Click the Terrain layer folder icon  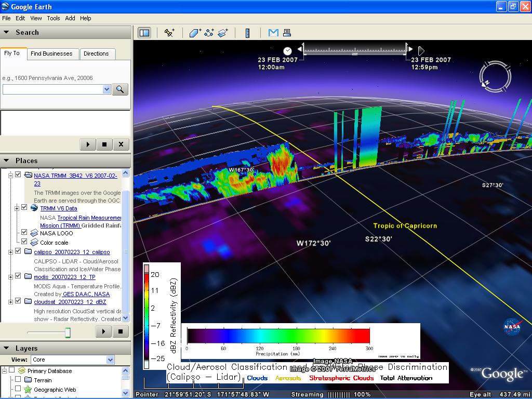click(28, 380)
